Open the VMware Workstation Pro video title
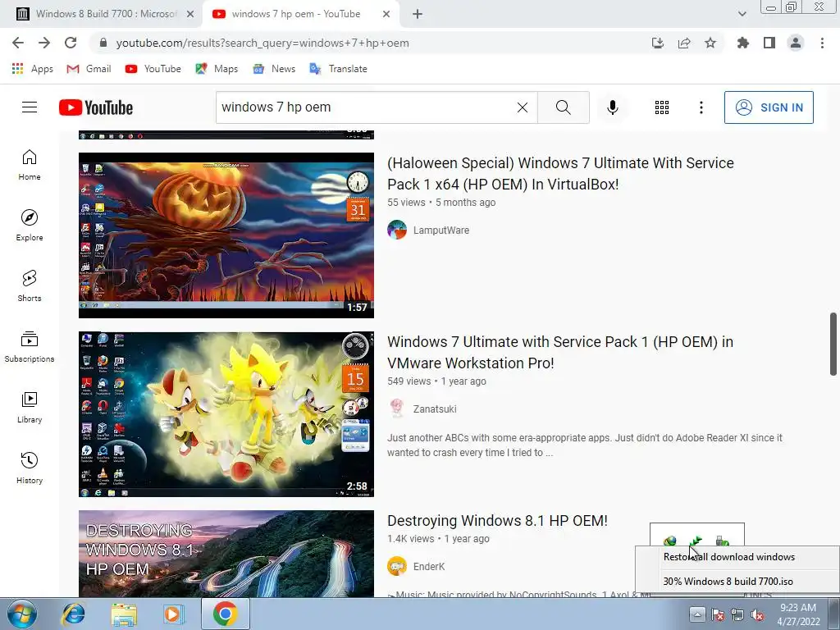Image resolution: width=840 pixels, height=630 pixels. 560,353
